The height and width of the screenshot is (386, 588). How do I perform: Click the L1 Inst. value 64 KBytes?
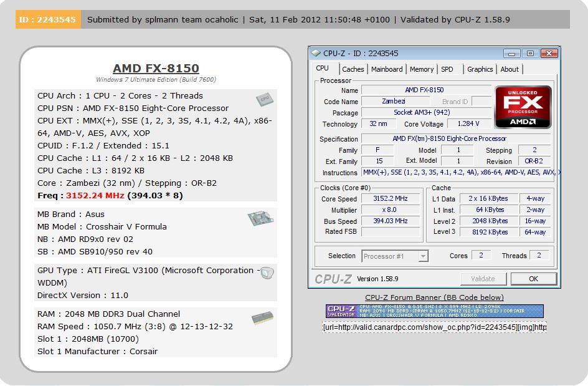488,210
